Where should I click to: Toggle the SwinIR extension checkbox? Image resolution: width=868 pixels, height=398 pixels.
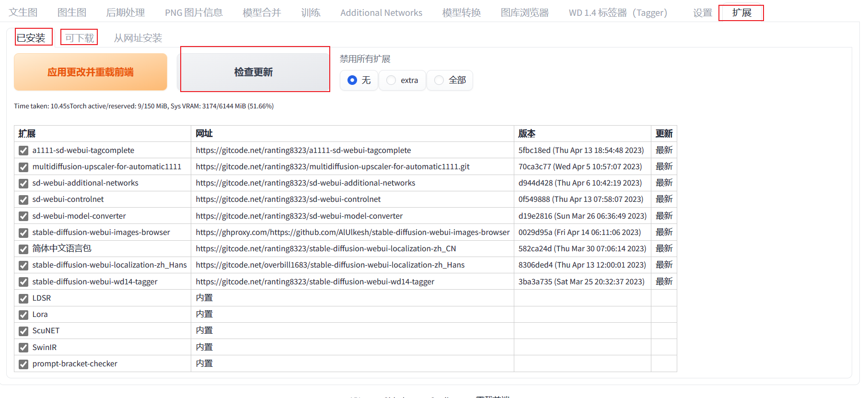(23, 348)
